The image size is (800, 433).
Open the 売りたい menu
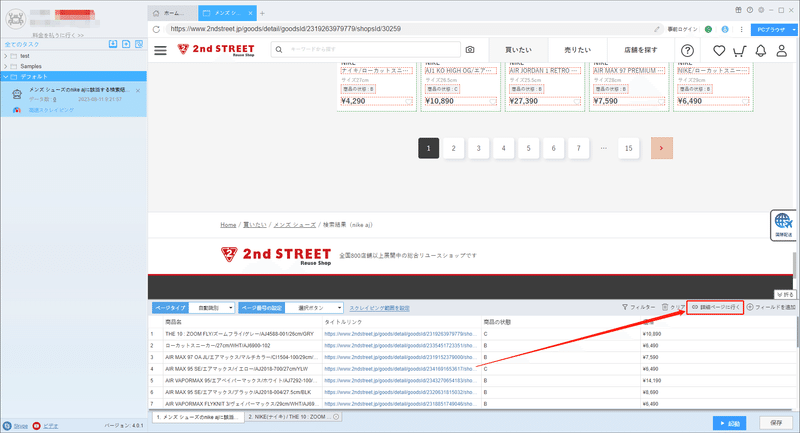(x=578, y=50)
